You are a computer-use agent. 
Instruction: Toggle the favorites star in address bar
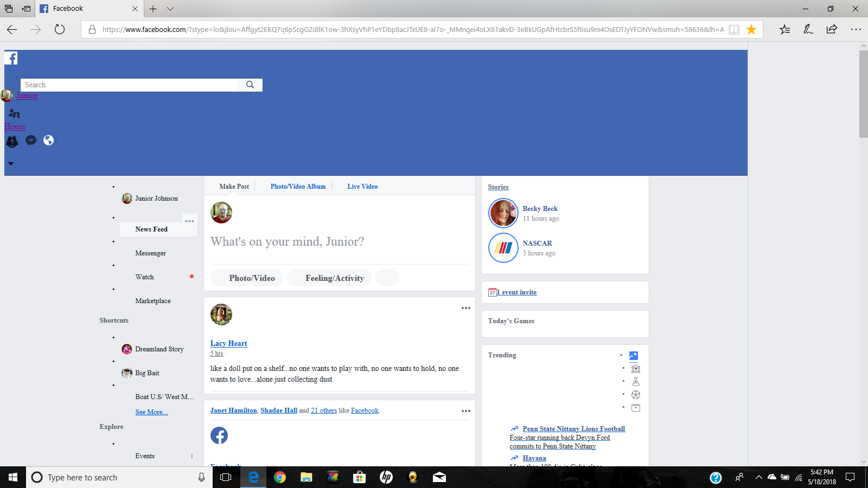(751, 29)
